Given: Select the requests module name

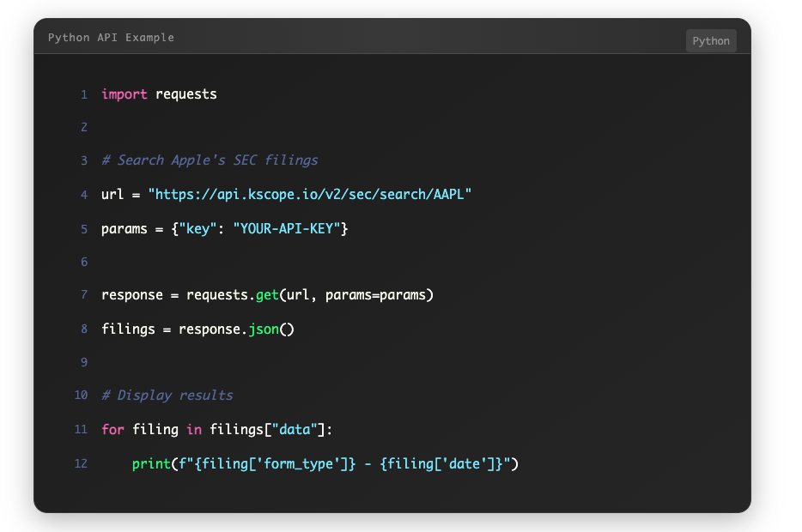Looking at the screenshot, I should 185,94.
